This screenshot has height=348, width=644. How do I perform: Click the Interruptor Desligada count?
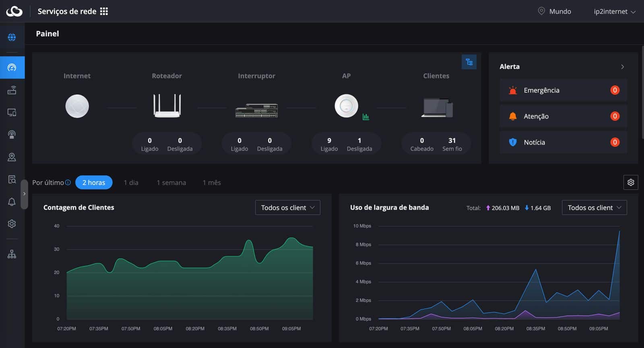[x=270, y=140]
